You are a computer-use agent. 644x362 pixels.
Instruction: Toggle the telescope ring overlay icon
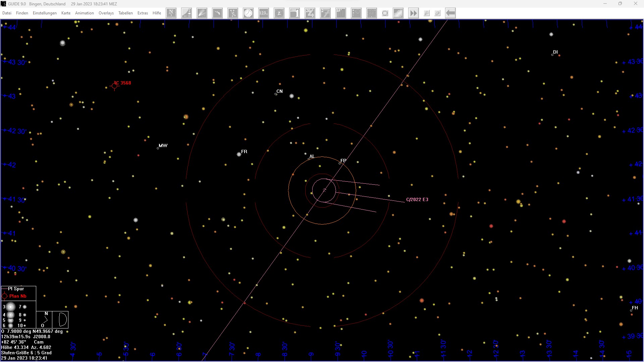tap(385, 13)
